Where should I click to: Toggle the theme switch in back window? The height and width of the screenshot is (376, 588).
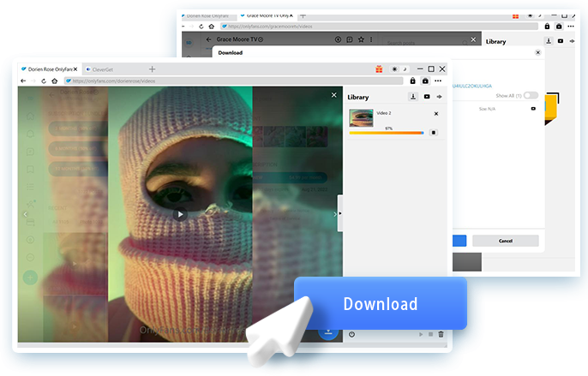(535, 15)
